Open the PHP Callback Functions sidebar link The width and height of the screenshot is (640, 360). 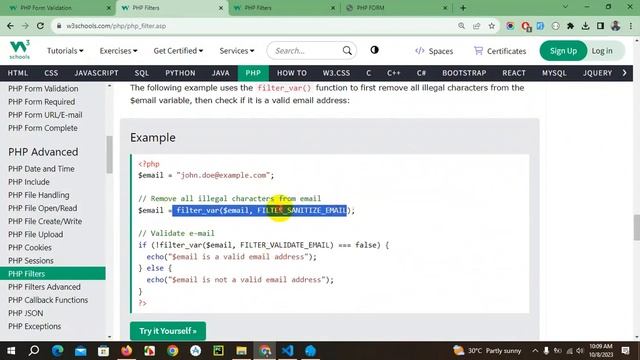[x=48, y=300]
